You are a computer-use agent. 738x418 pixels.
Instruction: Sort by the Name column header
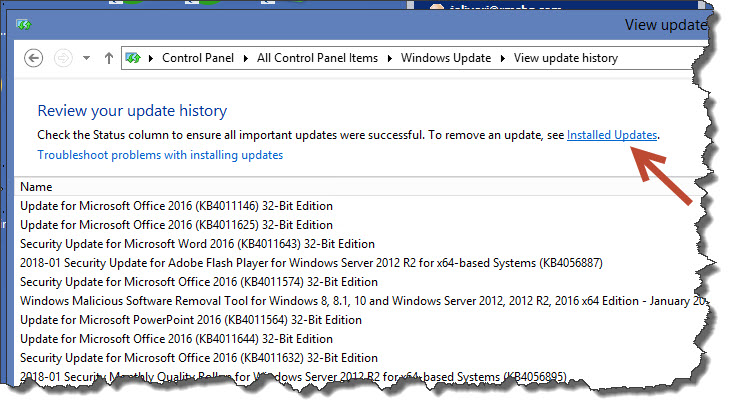tap(36, 187)
